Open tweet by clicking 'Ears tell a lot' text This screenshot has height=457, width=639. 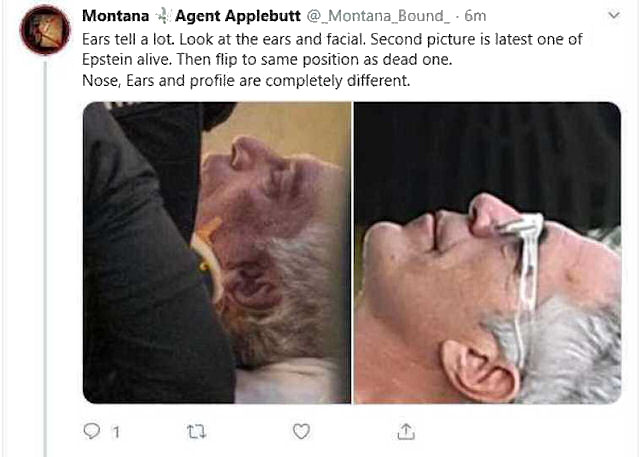pyautogui.click(x=128, y=39)
